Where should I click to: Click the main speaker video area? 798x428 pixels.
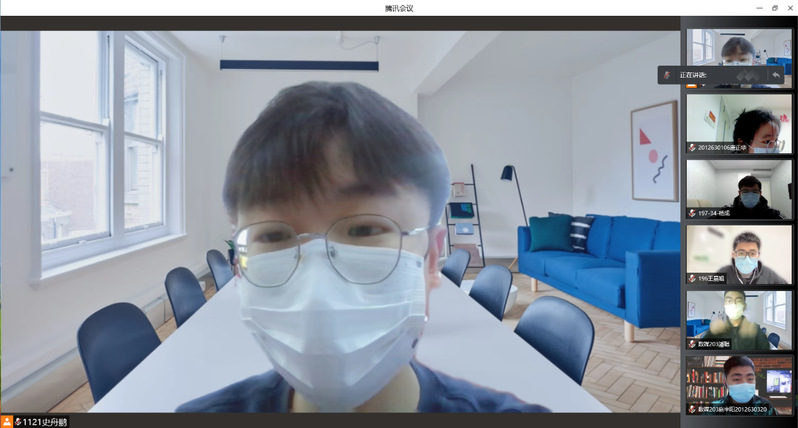340,220
